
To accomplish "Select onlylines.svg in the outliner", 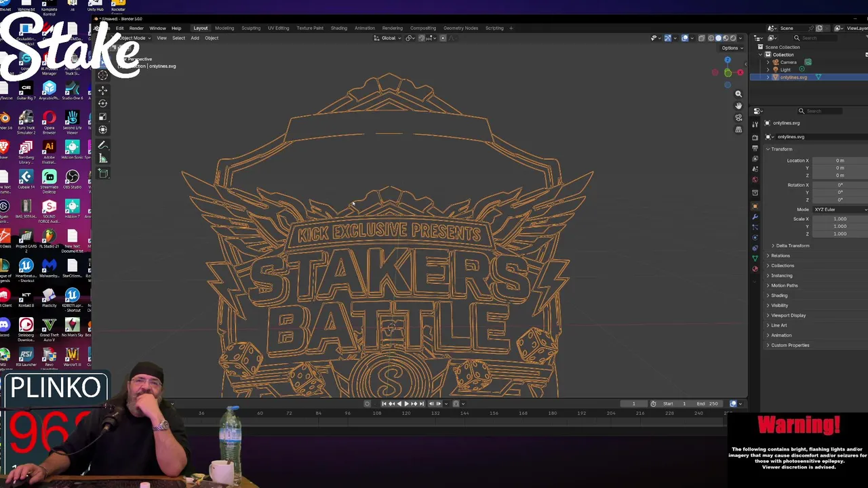I will click(793, 77).
